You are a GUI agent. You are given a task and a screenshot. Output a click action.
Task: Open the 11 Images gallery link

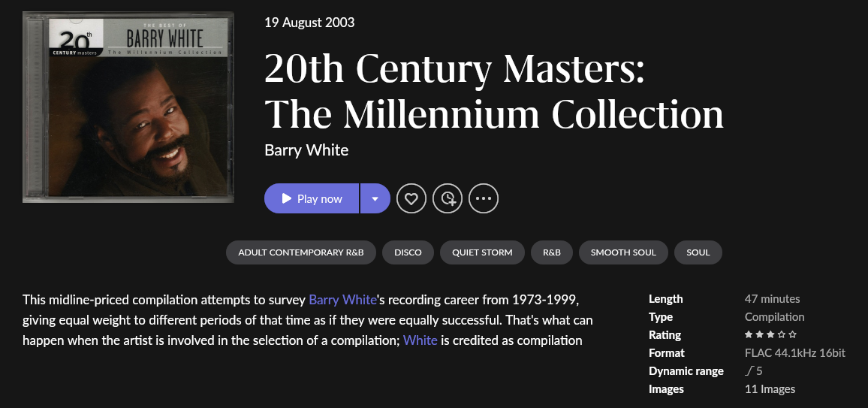[x=770, y=389]
